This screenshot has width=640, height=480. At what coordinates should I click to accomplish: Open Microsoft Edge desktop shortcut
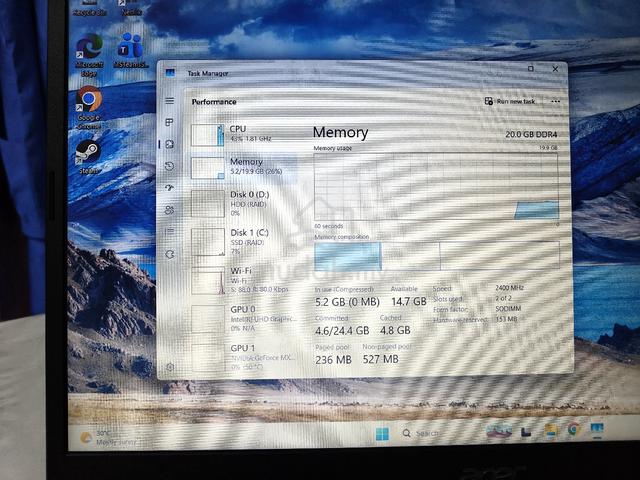pos(89,55)
